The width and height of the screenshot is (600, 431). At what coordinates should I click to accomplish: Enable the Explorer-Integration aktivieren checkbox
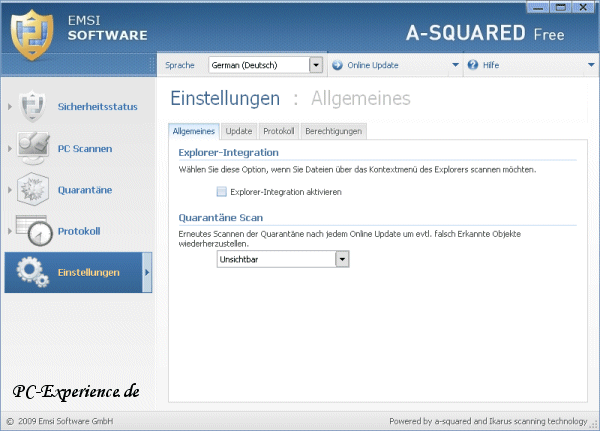(221, 191)
